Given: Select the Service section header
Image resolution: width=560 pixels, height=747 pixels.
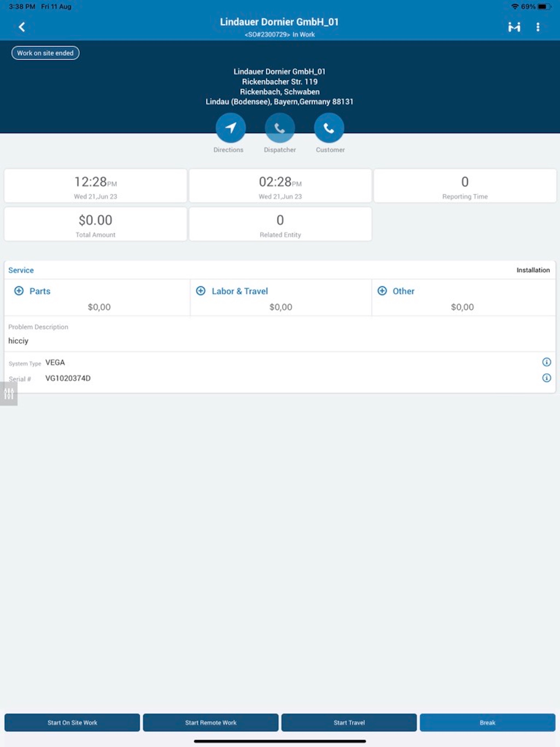Looking at the screenshot, I should [x=21, y=270].
